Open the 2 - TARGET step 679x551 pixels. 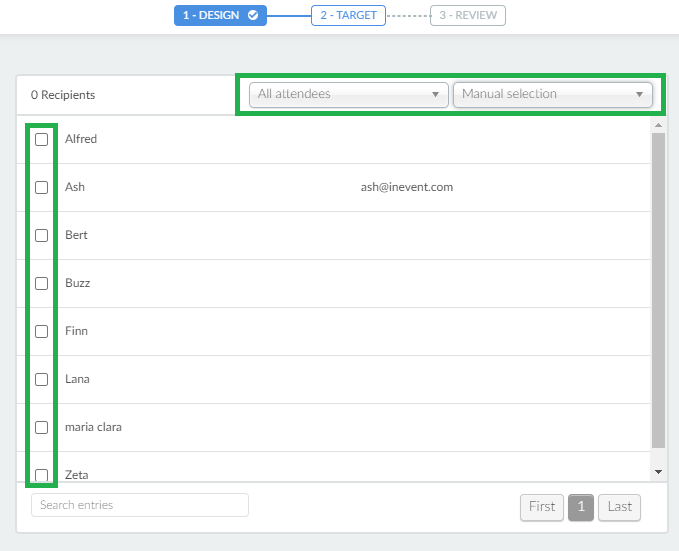tap(348, 16)
